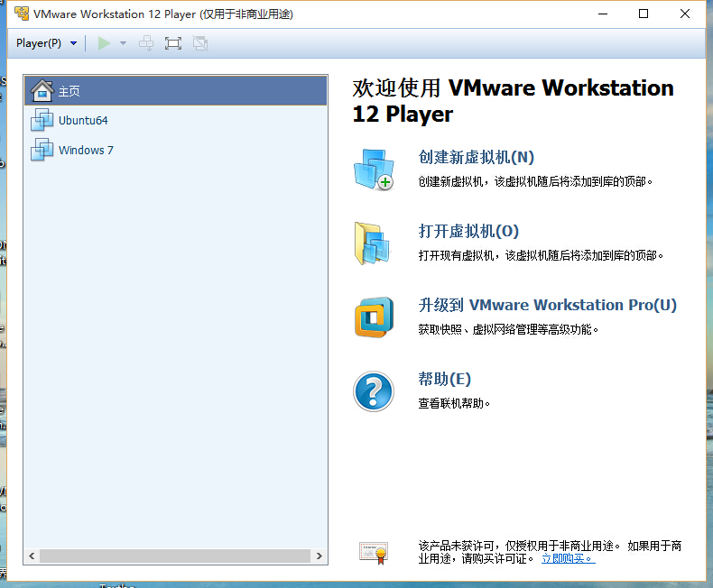Click the description text 查看联机帮助

(454, 403)
